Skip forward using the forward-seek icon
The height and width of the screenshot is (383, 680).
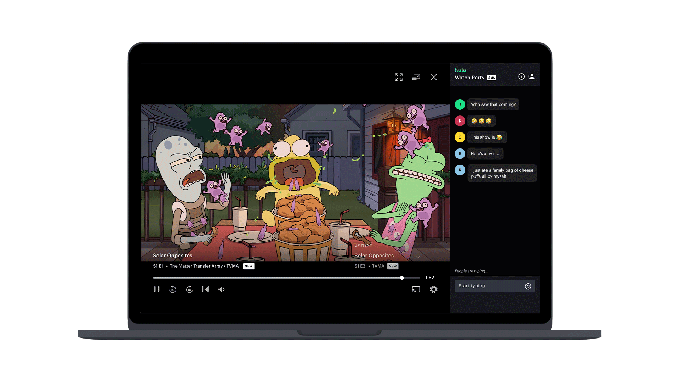click(189, 289)
